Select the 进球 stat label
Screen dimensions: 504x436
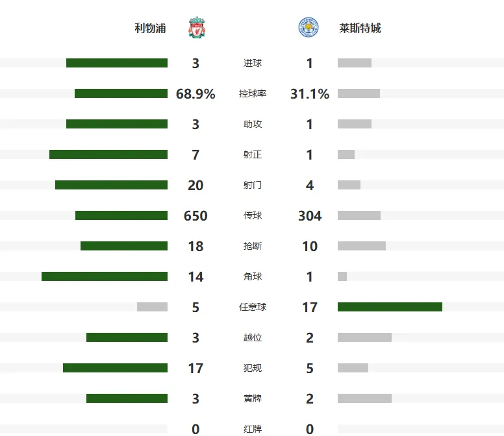point(253,63)
